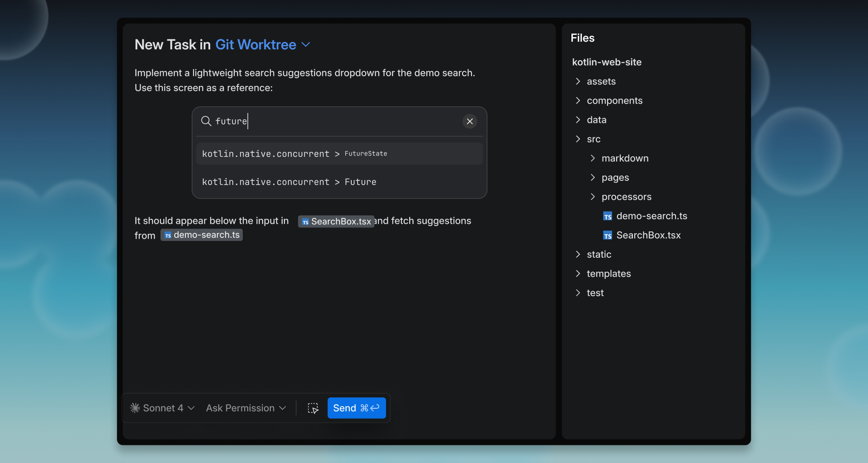868x463 pixels.
Task: Click the magnifier icon in search box
Action: (206, 121)
